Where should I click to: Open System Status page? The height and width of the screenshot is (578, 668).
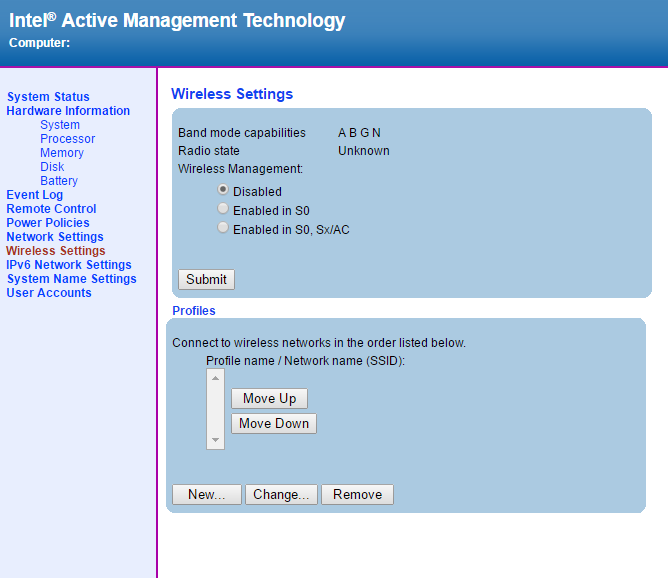[48, 97]
